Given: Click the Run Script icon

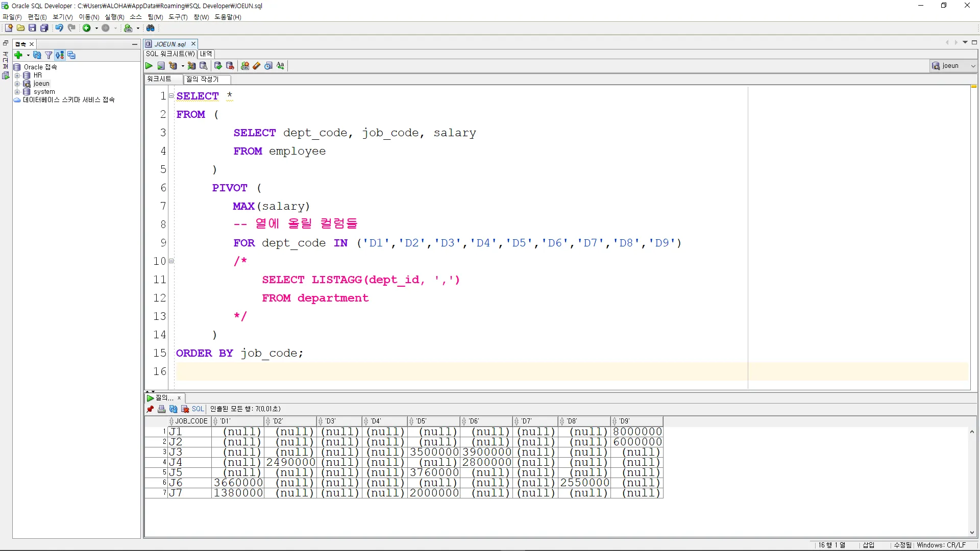Looking at the screenshot, I should 161,66.
